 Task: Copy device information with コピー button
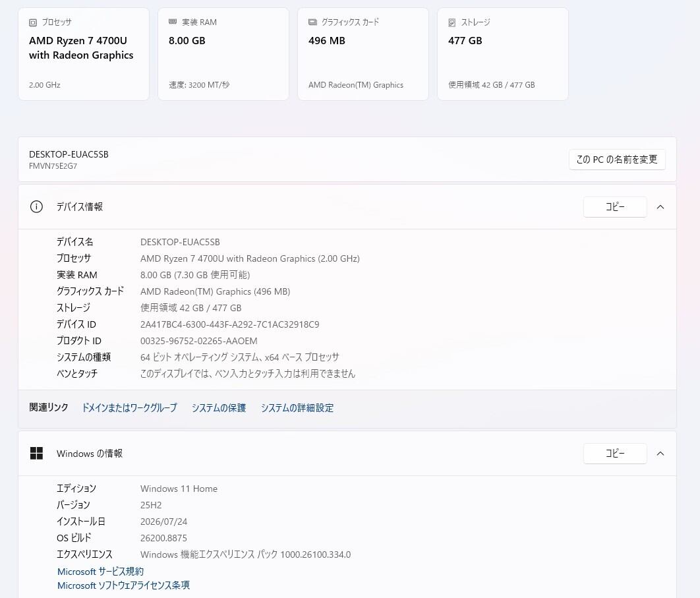[x=615, y=207]
